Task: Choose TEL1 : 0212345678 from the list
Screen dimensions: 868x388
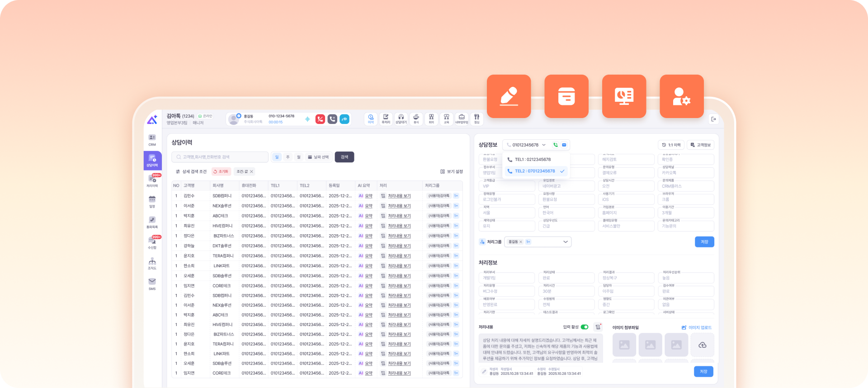Action: coord(536,160)
